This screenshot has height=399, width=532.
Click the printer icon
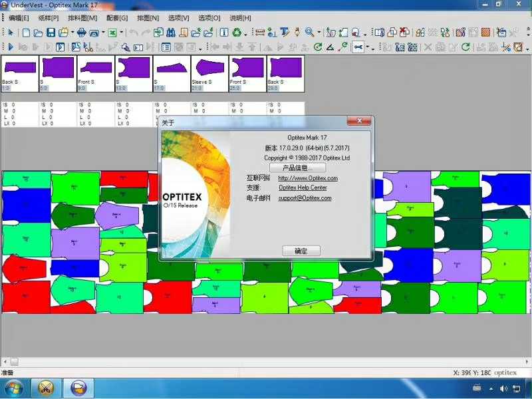pyautogui.click(x=81, y=33)
